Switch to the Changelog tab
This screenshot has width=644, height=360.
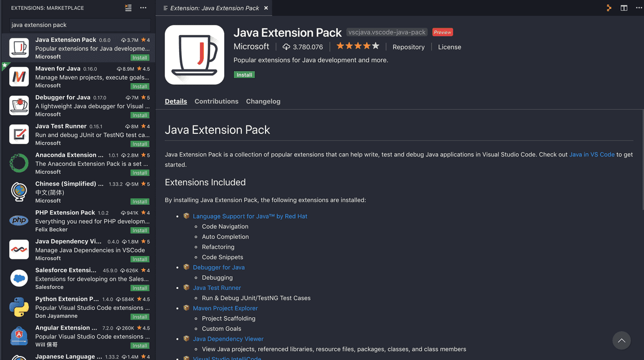[x=263, y=101]
